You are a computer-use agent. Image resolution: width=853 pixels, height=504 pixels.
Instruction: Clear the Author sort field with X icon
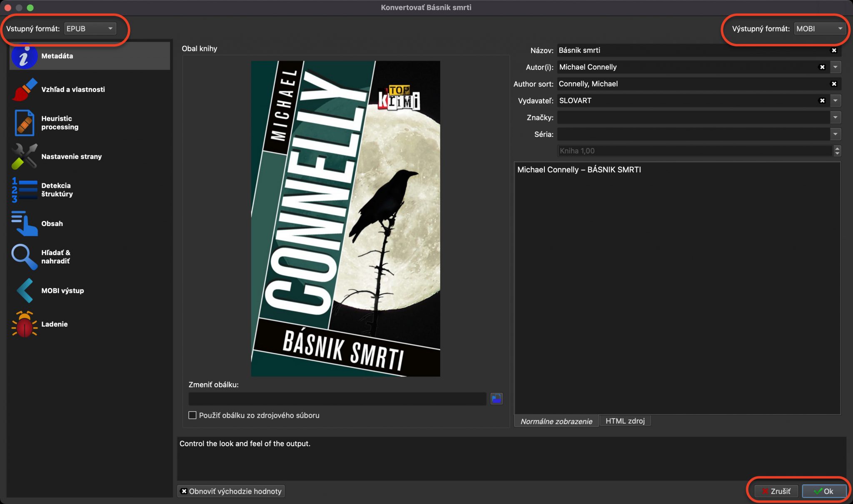coord(834,84)
